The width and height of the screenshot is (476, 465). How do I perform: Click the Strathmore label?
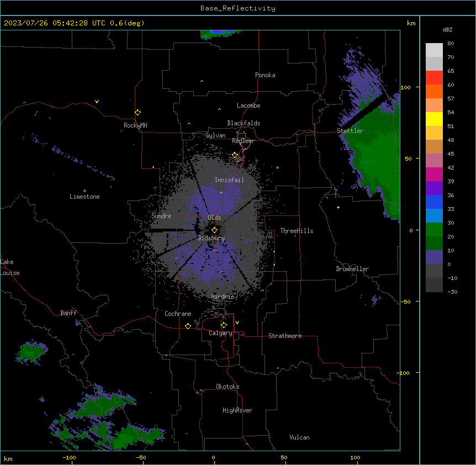[x=285, y=336]
